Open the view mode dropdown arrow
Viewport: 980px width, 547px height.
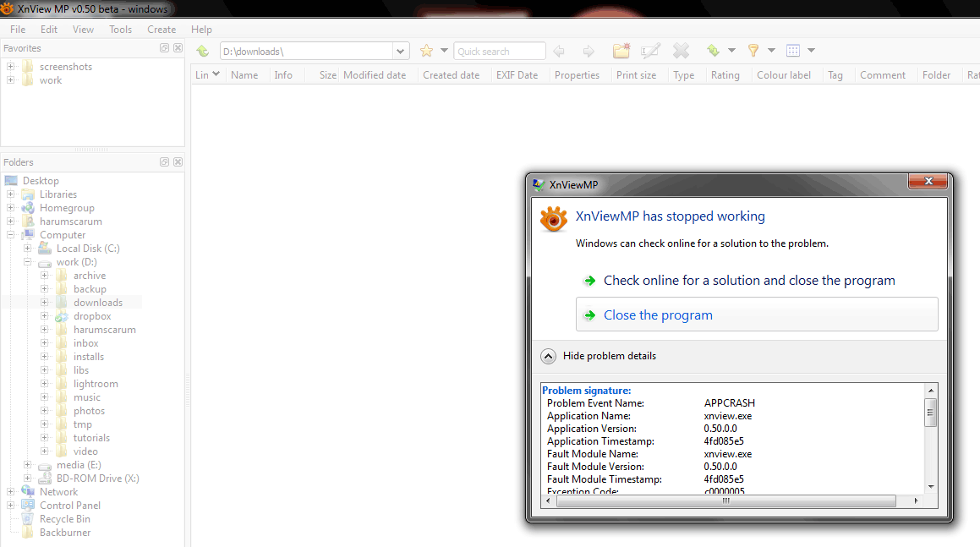[811, 51]
